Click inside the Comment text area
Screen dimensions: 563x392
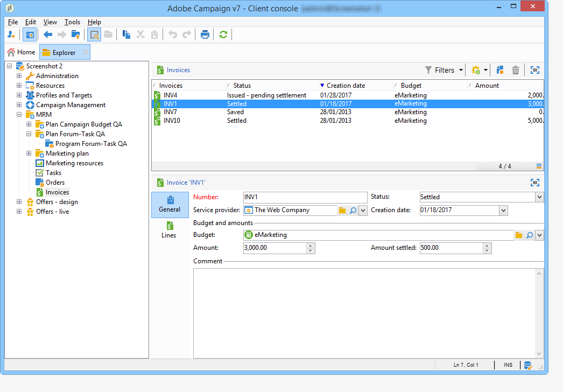point(364,313)
